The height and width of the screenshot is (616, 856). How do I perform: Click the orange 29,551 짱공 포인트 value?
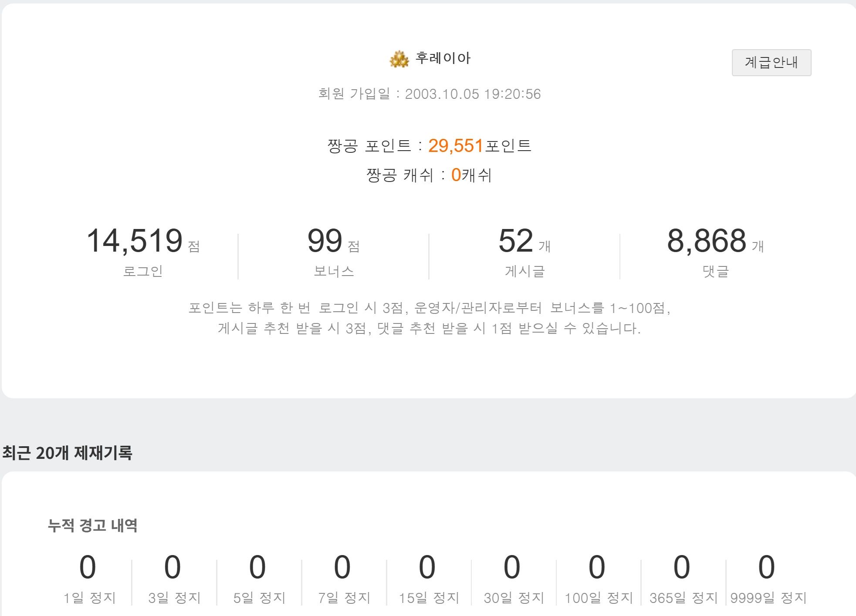tap(456, 146)
